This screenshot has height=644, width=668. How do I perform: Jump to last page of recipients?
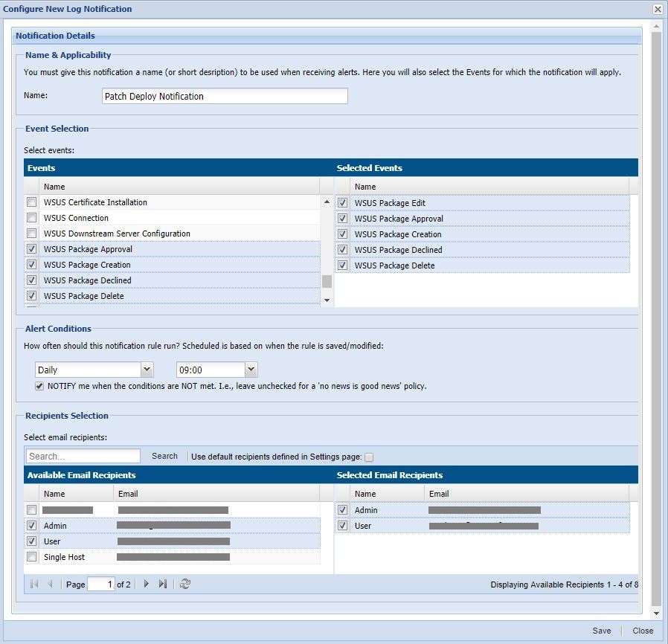(x=163, y=585)
